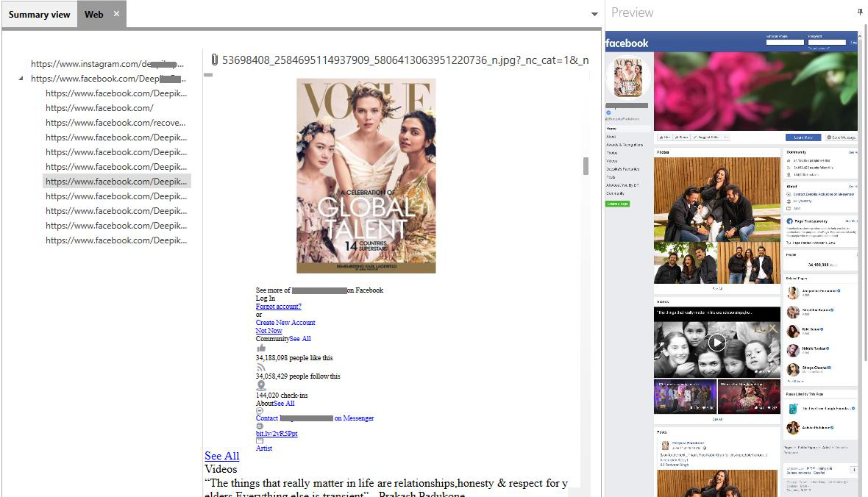The image size is (868, 497).
Task: Click the Vogue cover image
Action: click(x=366, y=176)
